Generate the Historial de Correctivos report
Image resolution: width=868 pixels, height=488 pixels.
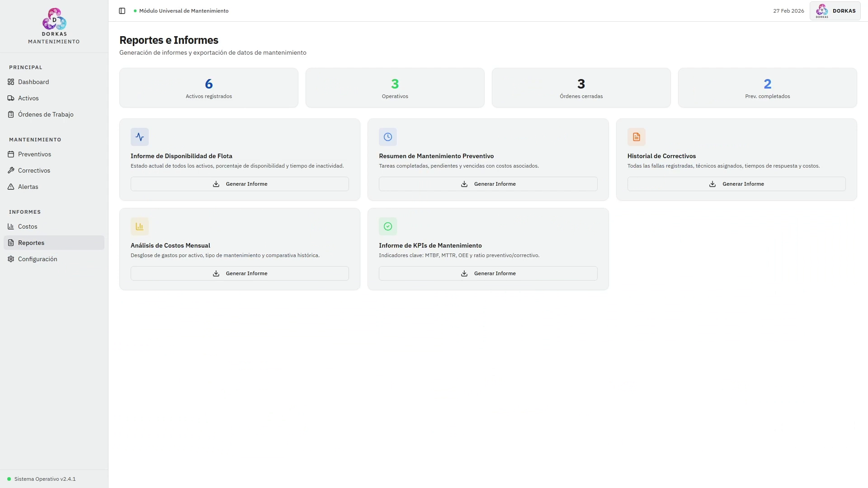pos(736,184)
